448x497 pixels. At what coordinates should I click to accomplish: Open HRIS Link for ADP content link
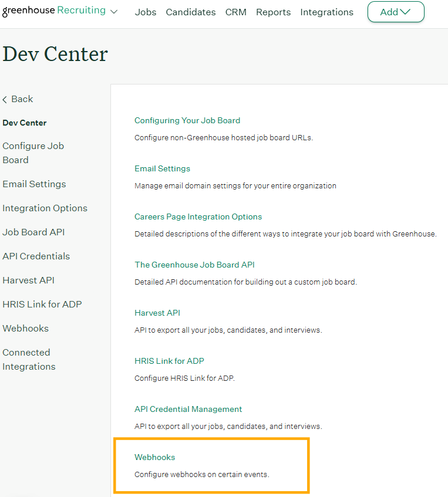tap(169, 361)
